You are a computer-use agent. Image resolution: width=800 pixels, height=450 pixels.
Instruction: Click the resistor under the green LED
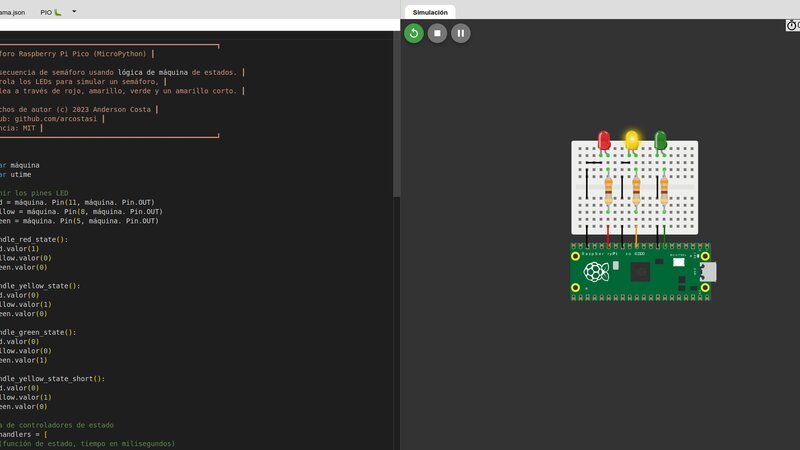664,189
